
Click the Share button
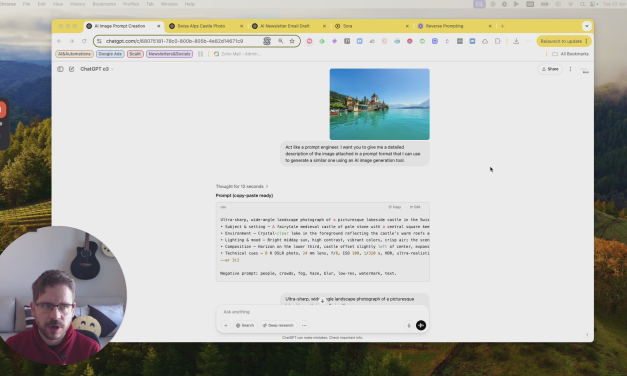pos(550,69)
